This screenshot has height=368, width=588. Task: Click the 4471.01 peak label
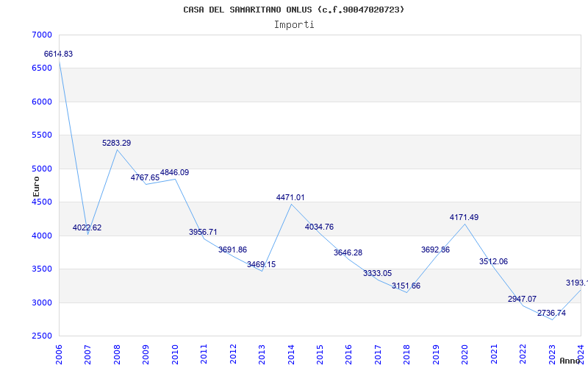pos(290,197)
